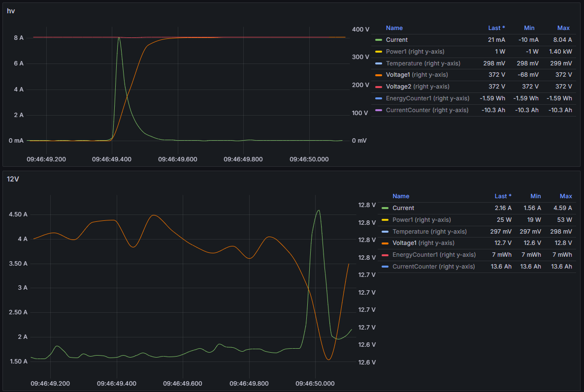Toggle the Temperature series label in hv legend
The height and width of the screenshot is (392, 584).
tap(422, 63)
